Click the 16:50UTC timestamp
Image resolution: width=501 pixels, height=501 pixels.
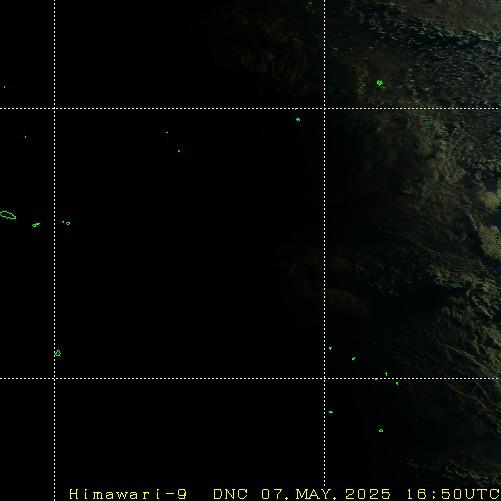coord(453,494)
